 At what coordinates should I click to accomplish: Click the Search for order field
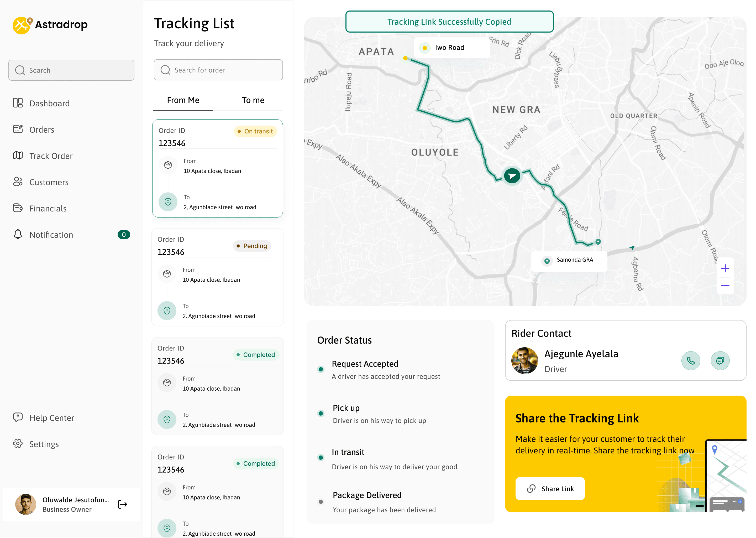(x=218, y=70)
